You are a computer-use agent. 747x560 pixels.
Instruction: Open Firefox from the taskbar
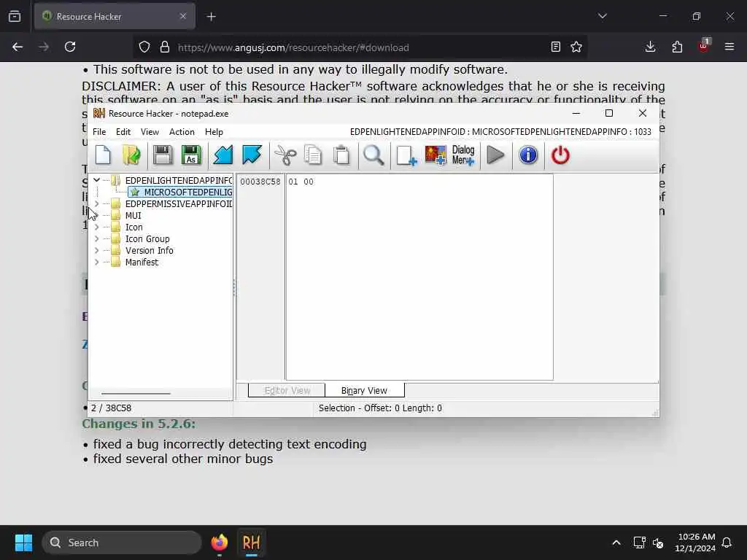point(219,542)
